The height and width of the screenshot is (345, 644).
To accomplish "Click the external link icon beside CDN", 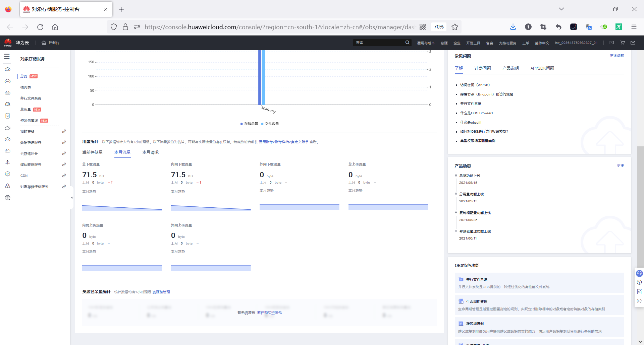I will 64,176.
